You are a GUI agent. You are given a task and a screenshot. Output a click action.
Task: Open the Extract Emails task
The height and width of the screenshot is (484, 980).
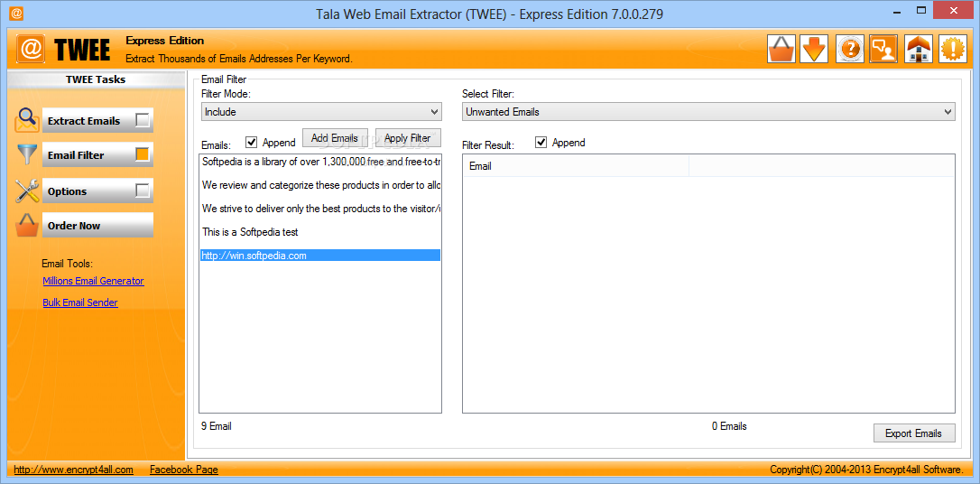point(97,121)
